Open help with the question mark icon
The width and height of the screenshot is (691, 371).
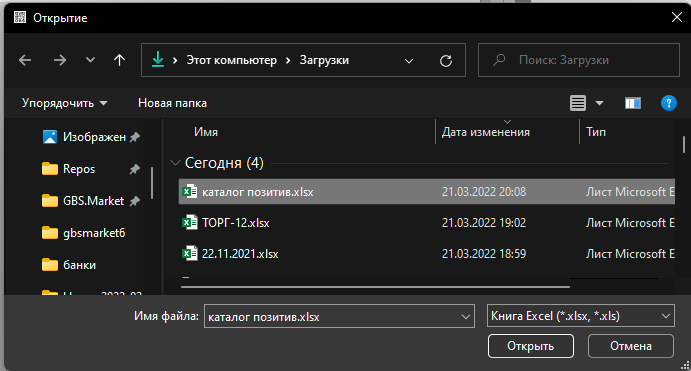point(669,103)
